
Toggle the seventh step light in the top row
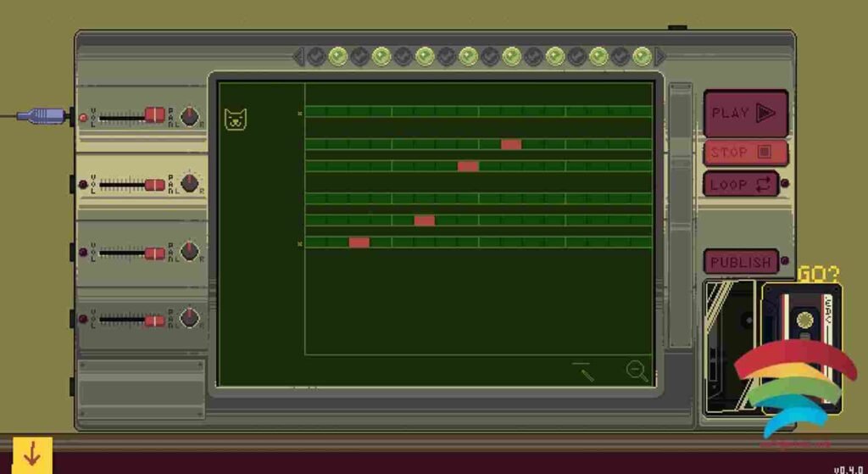(x=446, y=57)
